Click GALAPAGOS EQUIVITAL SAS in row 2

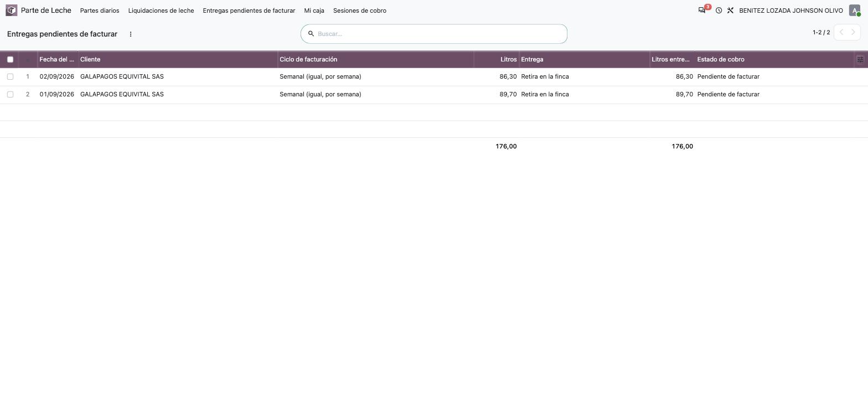[122, 94]
